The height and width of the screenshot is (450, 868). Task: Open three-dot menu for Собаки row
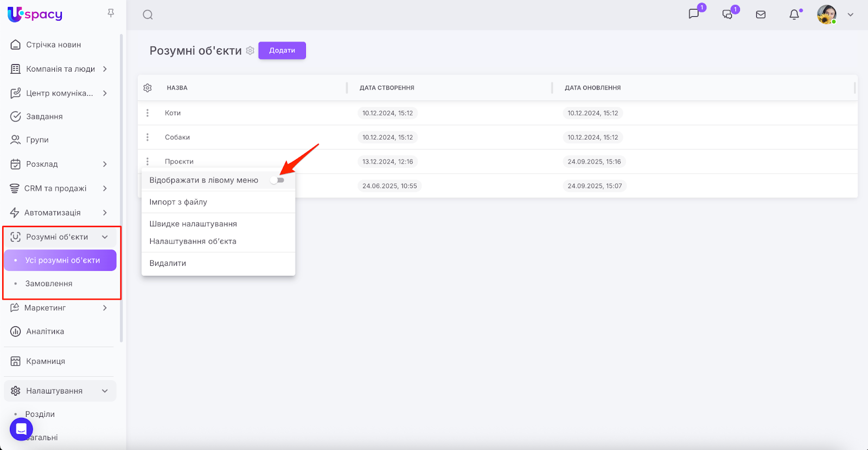coord(148,137)
